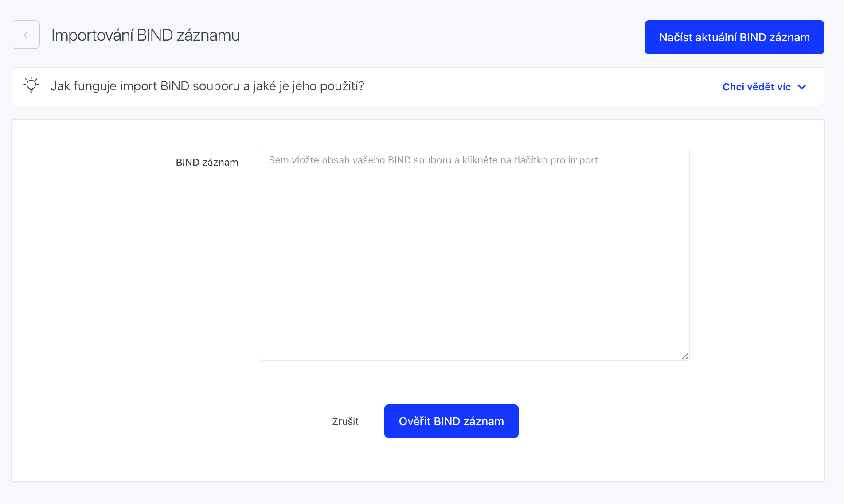Click the text area resize handle corner

(x=685, y=356)
